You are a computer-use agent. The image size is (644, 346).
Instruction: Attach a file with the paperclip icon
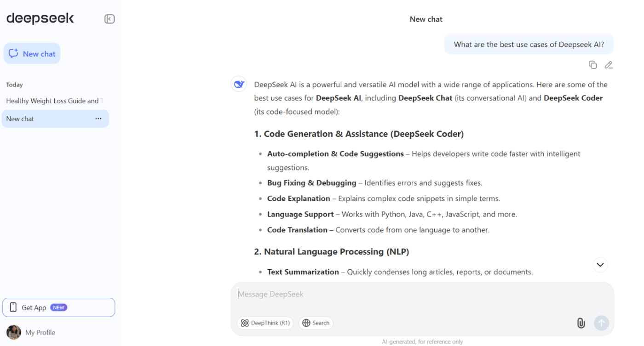581,323
